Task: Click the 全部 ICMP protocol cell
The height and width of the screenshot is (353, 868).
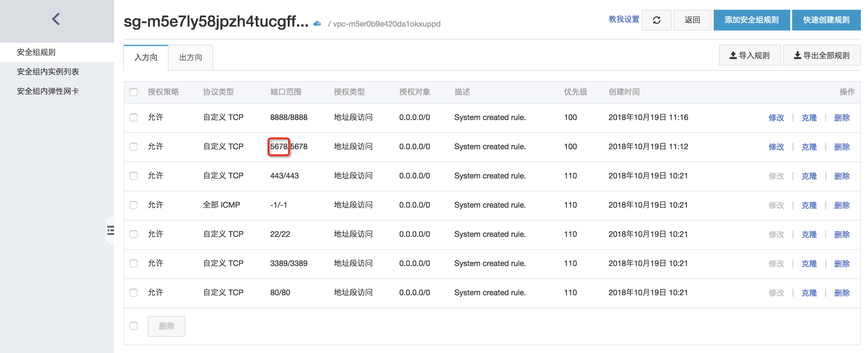Action: 221,205
